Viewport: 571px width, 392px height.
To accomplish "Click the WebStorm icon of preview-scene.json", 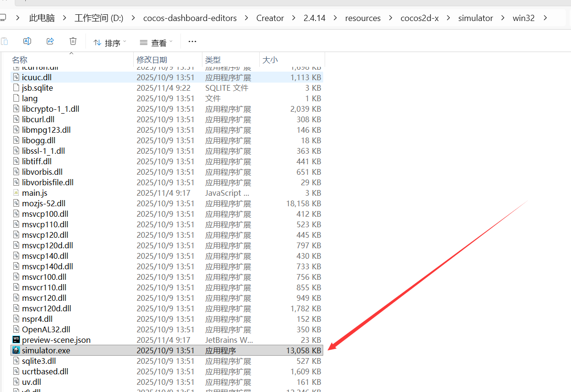I will tap(16, 339).
